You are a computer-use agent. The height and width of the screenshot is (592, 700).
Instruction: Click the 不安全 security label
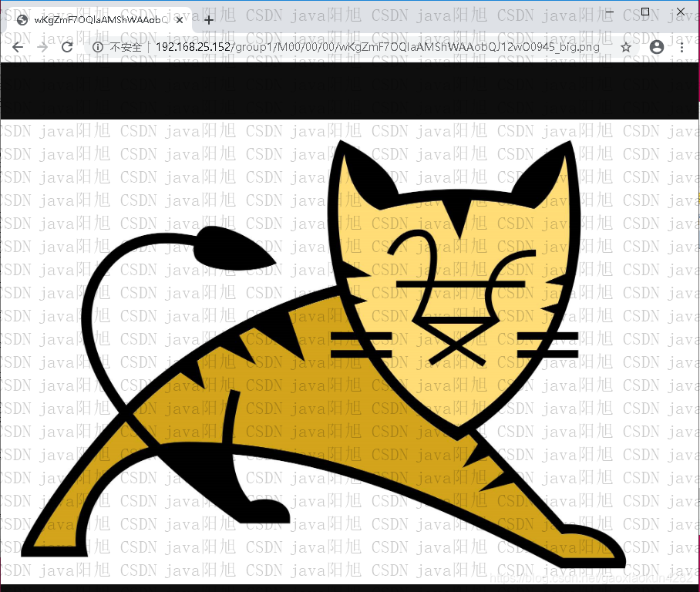click(126, 47)
